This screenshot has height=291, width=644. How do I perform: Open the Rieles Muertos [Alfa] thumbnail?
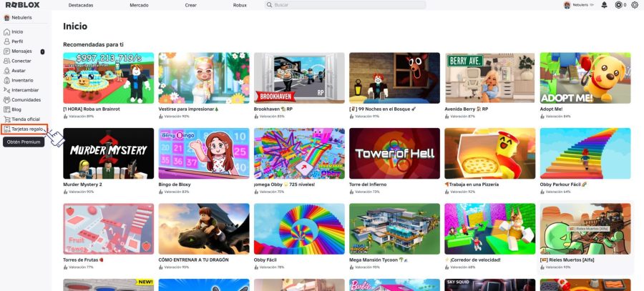coord(585,229)
